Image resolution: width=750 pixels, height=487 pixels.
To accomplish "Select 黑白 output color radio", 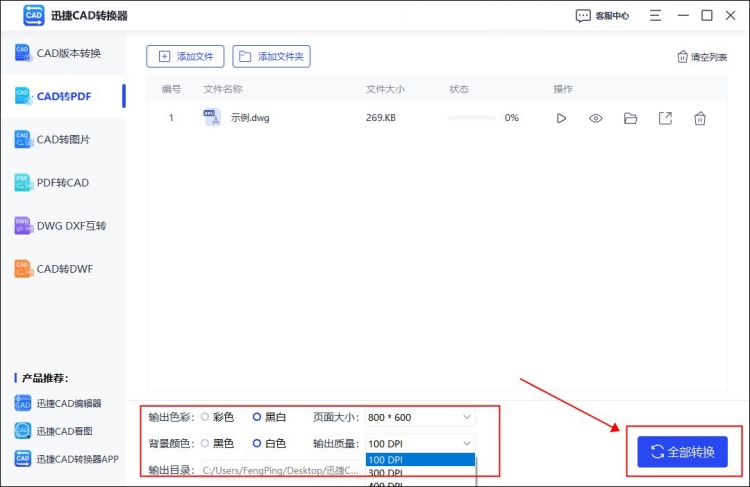I will (257, 417).
